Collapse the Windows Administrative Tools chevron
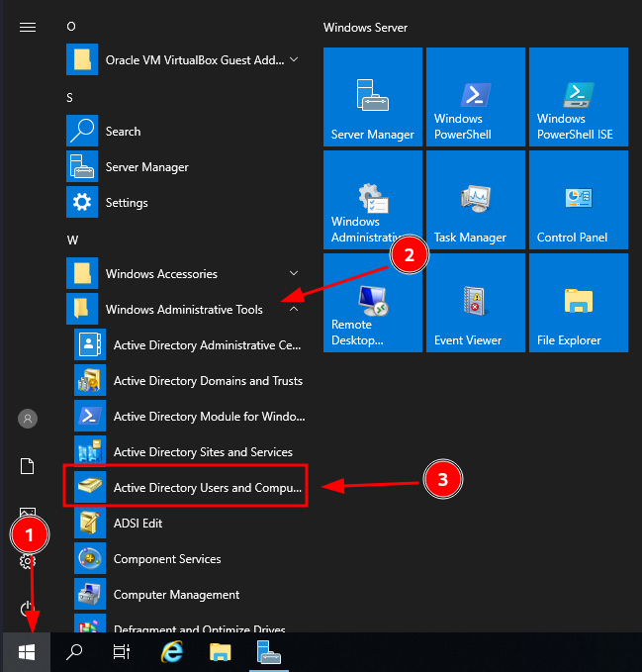The width and height of the screenshot is (642, 672). coord(294,309)
